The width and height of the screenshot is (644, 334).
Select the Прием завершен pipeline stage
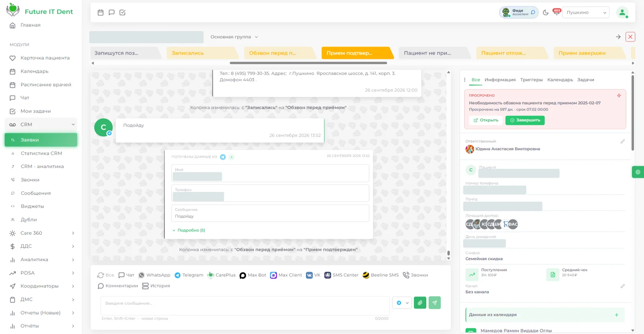[589, 53]
